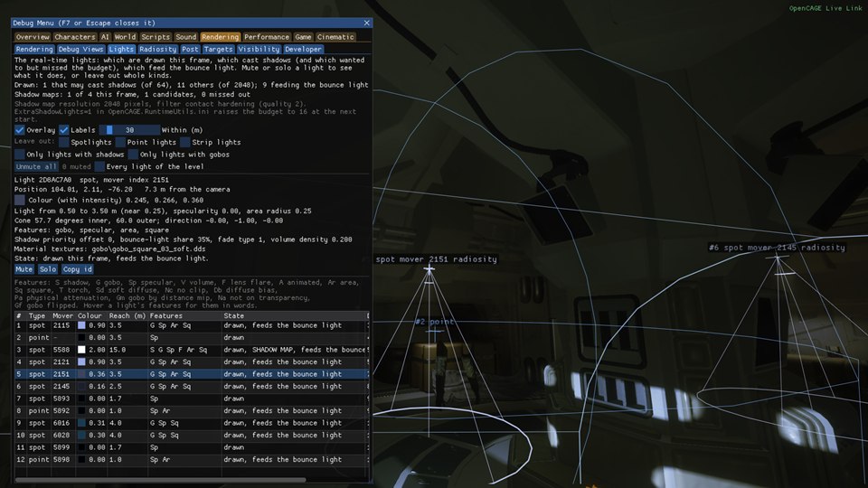
Task: Select light row 11 spot 5899
Action: (x=192, y=447)
